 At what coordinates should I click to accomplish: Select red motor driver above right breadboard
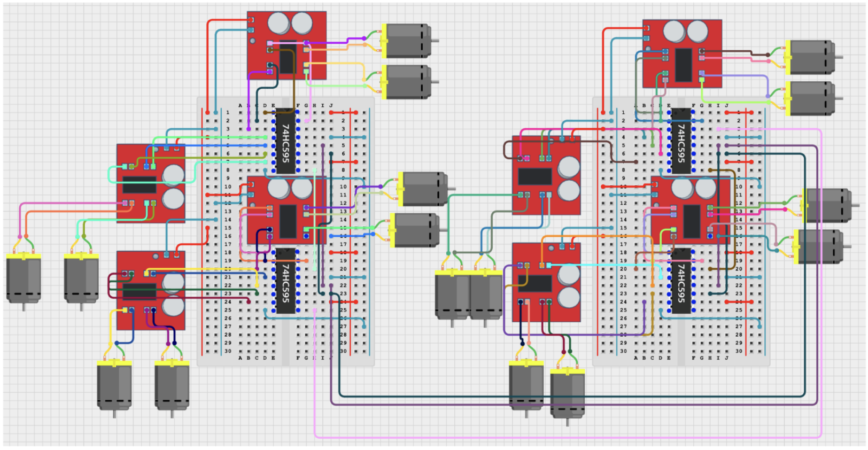pyautogui.click(x=683, y=54)
